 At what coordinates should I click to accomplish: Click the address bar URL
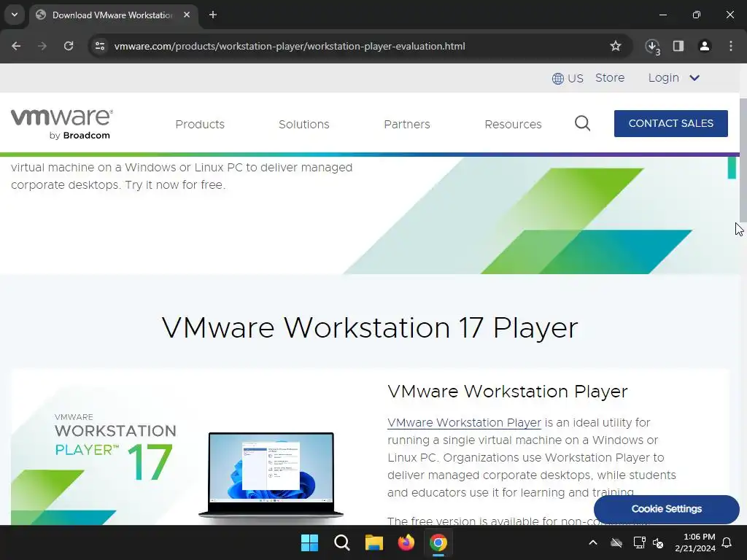pyautogui.click(x=290, y=46)
